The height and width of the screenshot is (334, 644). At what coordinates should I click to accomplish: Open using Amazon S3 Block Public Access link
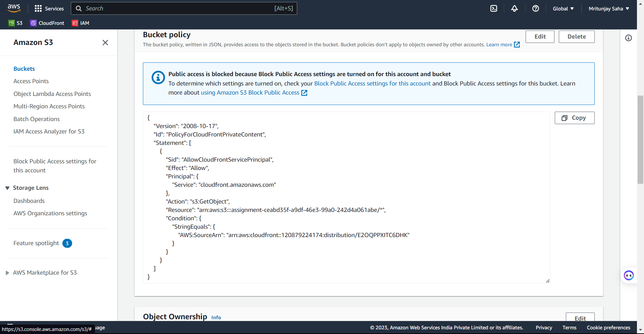(x=250, y=93)
